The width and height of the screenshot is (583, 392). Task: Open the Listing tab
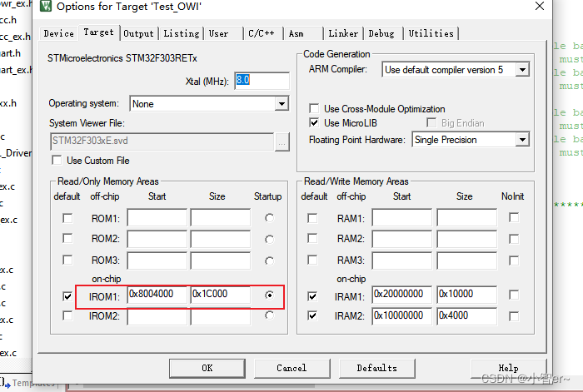[x=181, y=33]
